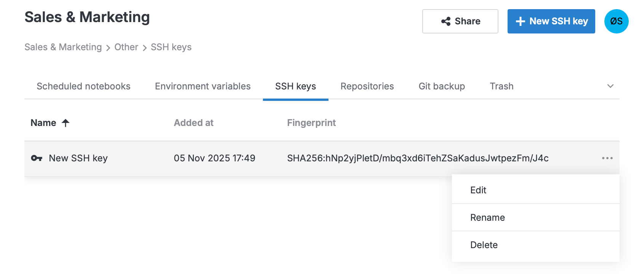
Task: Click the New SSH key button
Action: (x=551, y=21)
